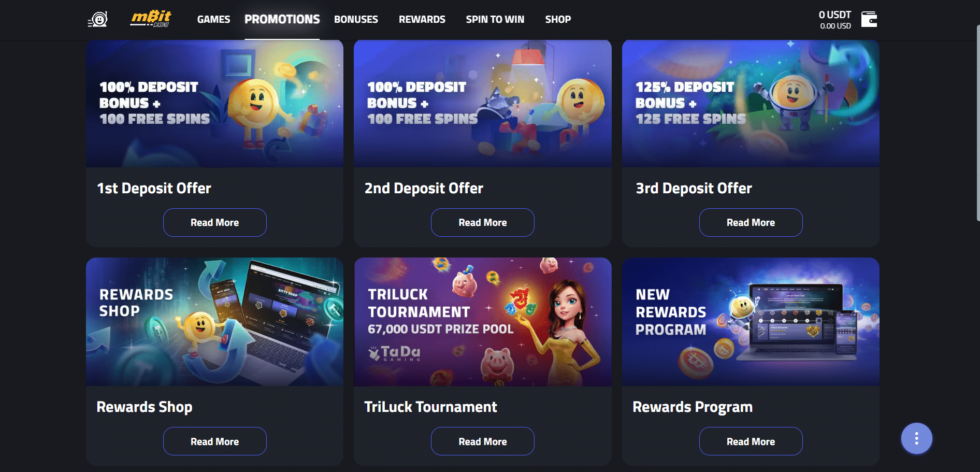The height and width of the screenshot is (472, 980).
Task: Read More about 3rd Deposit Offer
Action: [751, 222]
